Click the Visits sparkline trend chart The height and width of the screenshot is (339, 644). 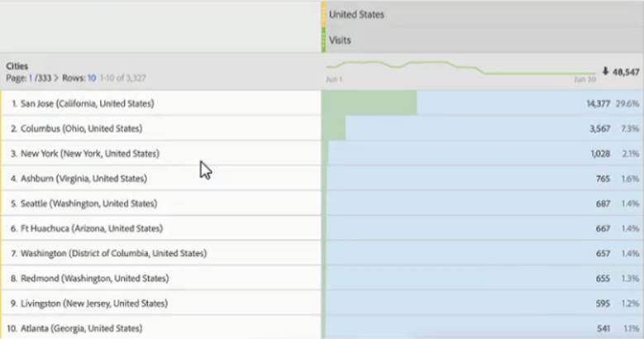[x=459, y=68]
